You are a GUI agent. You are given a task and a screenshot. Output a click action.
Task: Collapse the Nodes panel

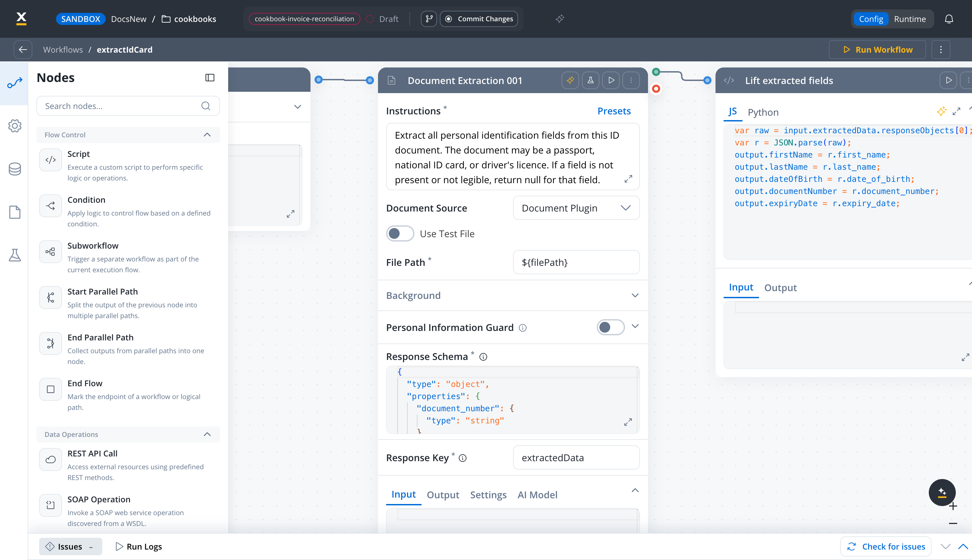(210, 78)
